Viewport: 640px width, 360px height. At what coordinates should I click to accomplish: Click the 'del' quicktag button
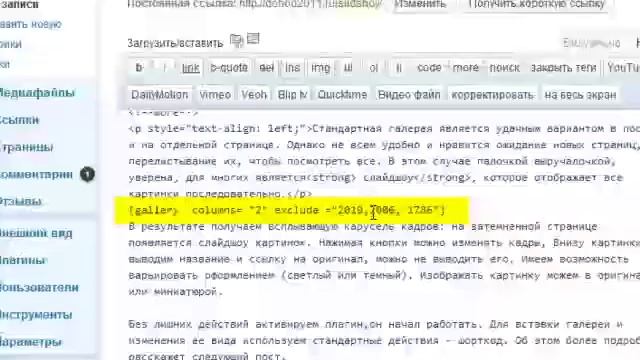tap(267, 68)
